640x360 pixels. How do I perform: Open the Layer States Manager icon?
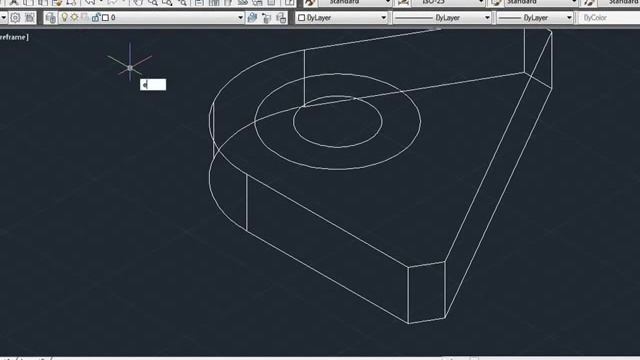pyautogui.click(x=281, y=18)
